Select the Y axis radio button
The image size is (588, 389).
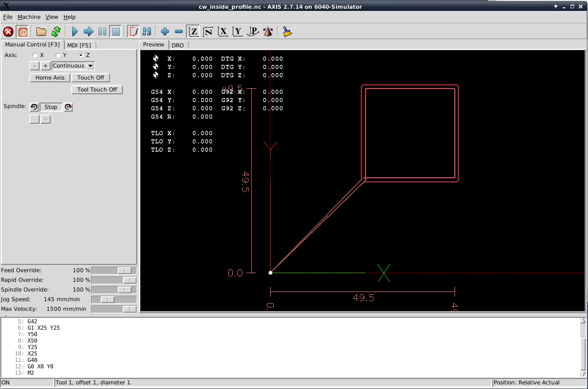[x=58, y=55]
